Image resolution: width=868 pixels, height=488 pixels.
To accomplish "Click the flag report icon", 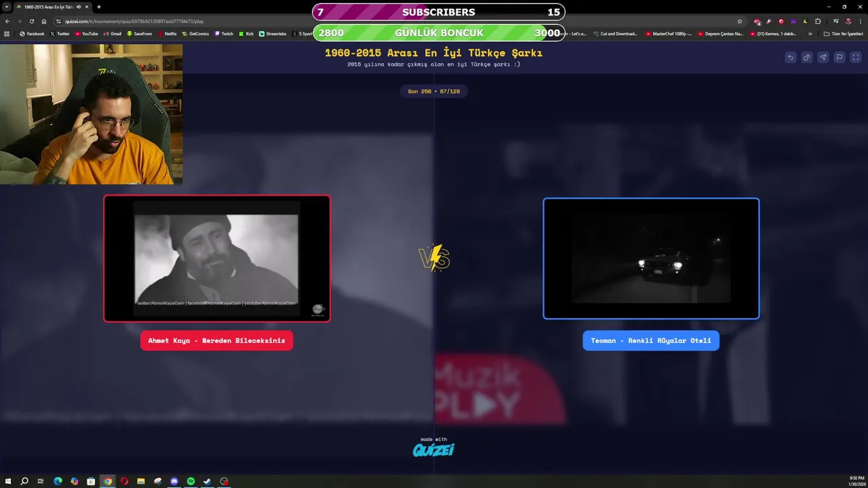I will 839,58.
